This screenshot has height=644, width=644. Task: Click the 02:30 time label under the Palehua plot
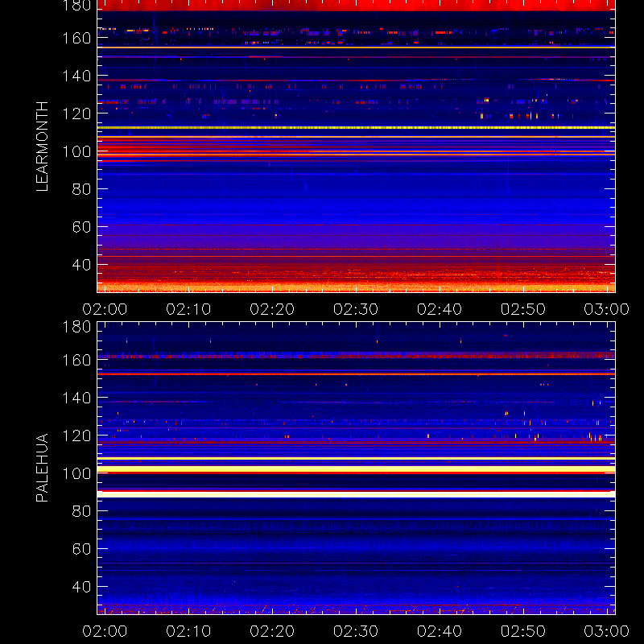[x=356, y=631]
